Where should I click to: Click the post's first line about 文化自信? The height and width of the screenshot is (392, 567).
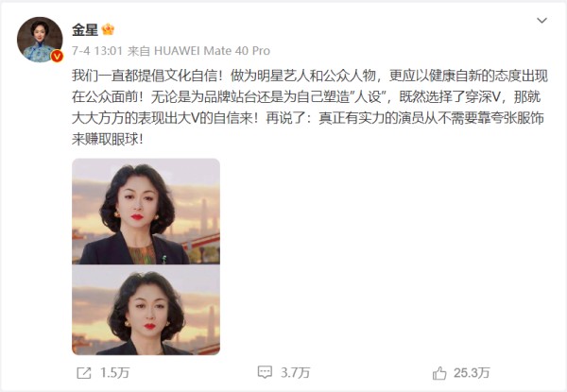pyautogui.click(x=310, y=76)
